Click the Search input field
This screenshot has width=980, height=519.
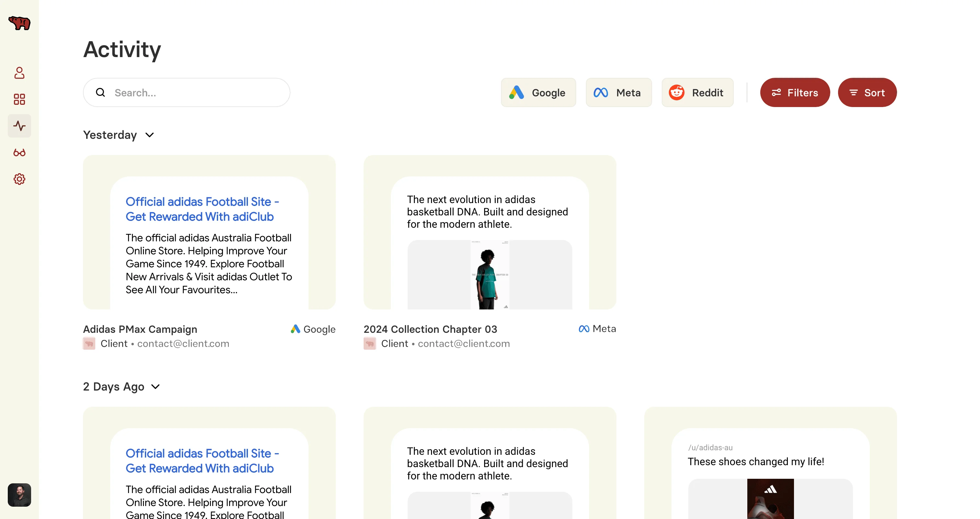point(198,92)
